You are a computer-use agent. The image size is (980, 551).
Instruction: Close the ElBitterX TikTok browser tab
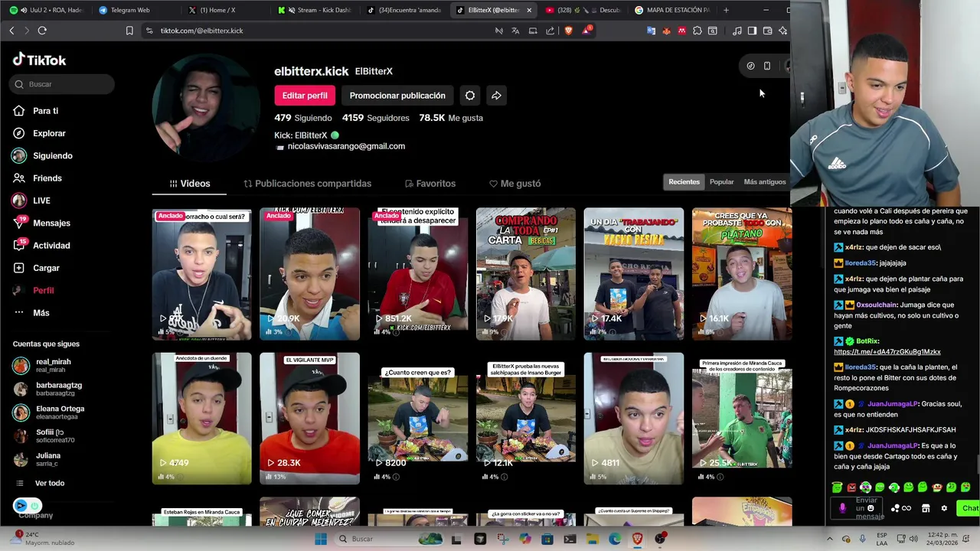pos(528,10)
